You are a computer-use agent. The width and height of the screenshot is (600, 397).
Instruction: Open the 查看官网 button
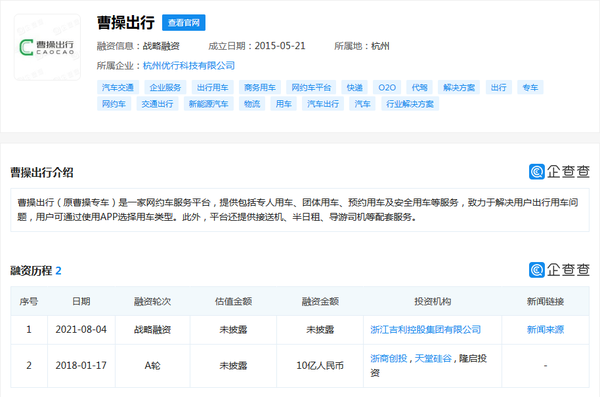click(184, 23)
